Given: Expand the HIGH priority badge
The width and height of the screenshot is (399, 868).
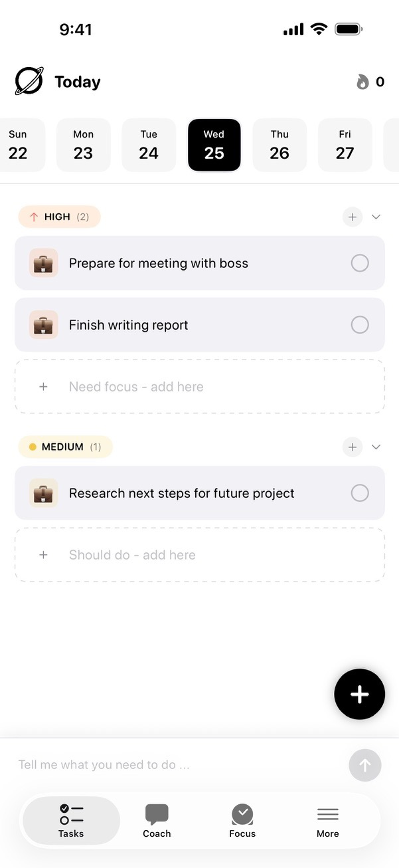Looking at the screenshot, I should click(x=59, y=217).
